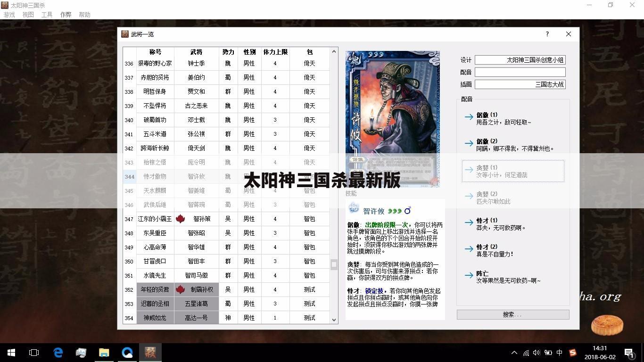Image resolution: width=644 pixels, height=362 pixels.
Task: Select the 智张昭 general cell
Action: click(x=196, y=233)
